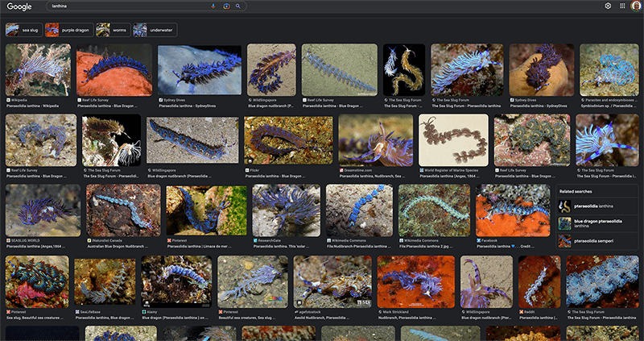Open the Sydney Dives blue slug on grey thumbnail

point(200,70)
